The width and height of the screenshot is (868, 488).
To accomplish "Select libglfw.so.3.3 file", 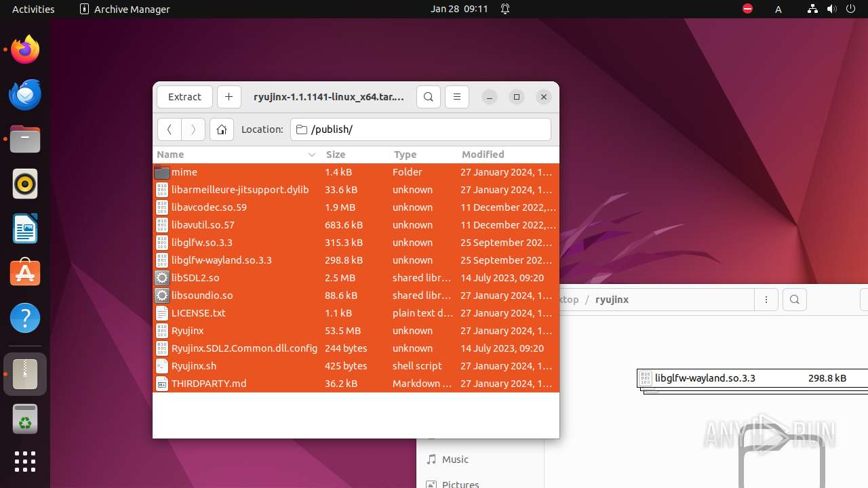I will [x=356, y=243].
